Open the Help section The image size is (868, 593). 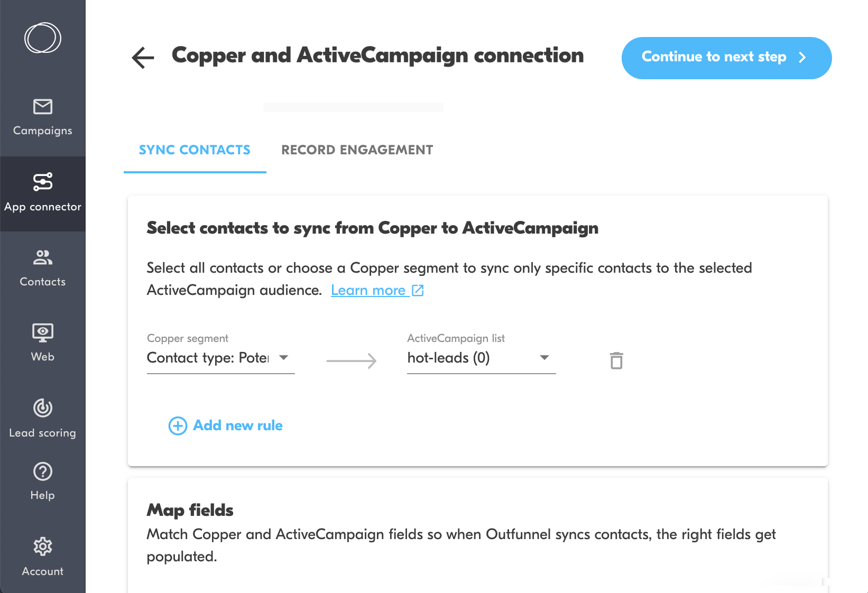click(42, 481)
